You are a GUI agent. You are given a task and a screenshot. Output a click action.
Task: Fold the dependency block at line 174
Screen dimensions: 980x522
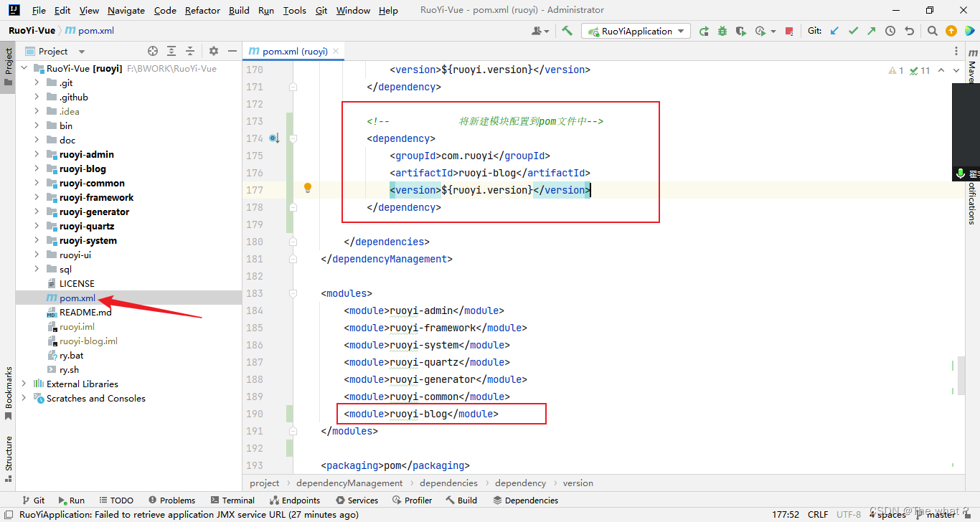(293, 138)
